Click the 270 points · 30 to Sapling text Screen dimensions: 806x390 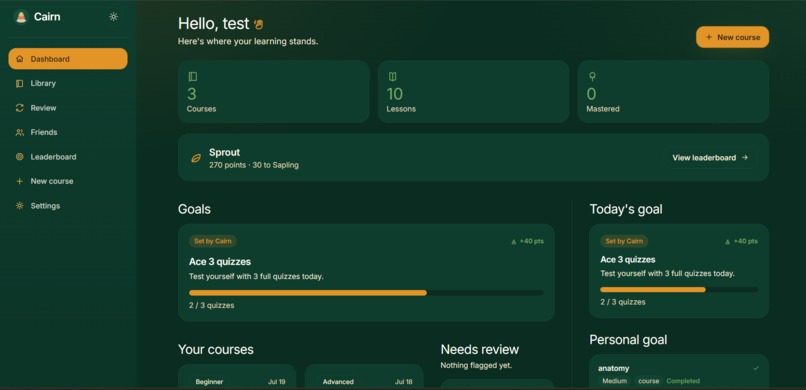tap(254, 165)
